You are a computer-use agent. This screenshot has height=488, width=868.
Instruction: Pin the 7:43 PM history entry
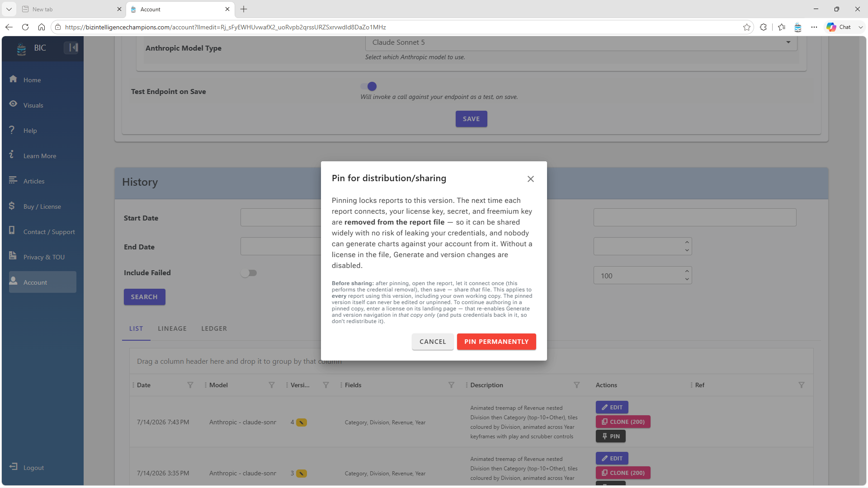tap(610, 436)
